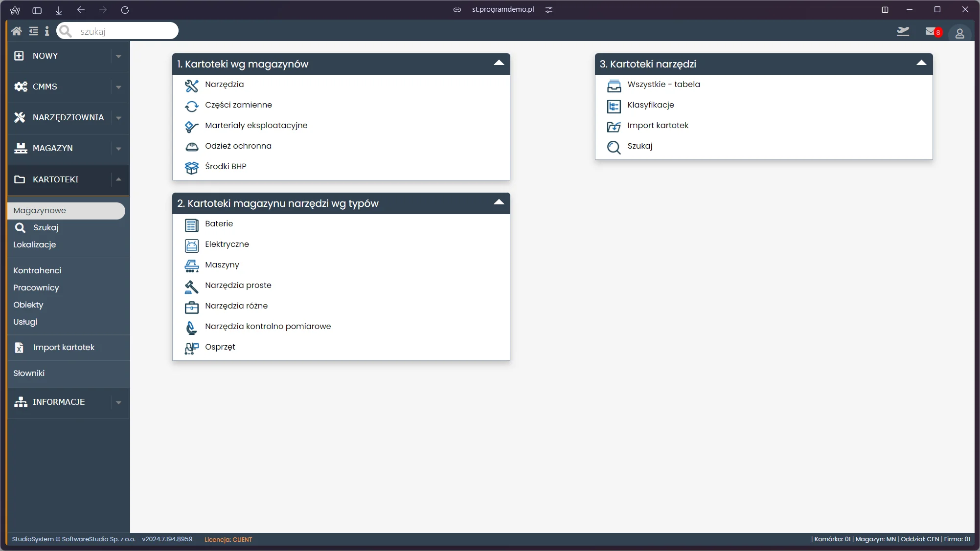The image size is (980, 551).
Task: Expand the NARZĘDZIOWNIA menu arrow
Action: 118,118
